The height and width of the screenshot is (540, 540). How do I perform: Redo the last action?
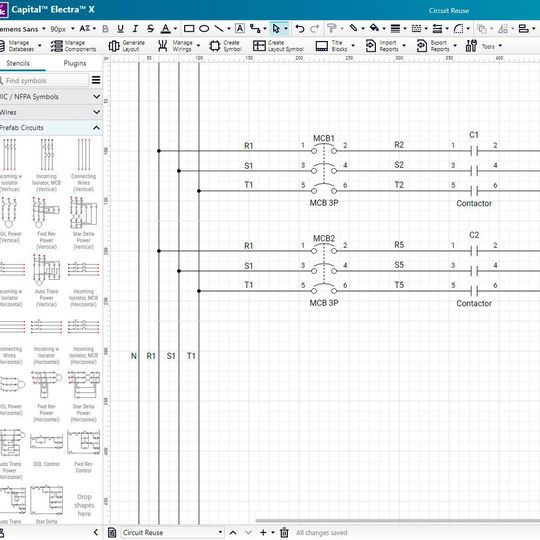(314, 29)
